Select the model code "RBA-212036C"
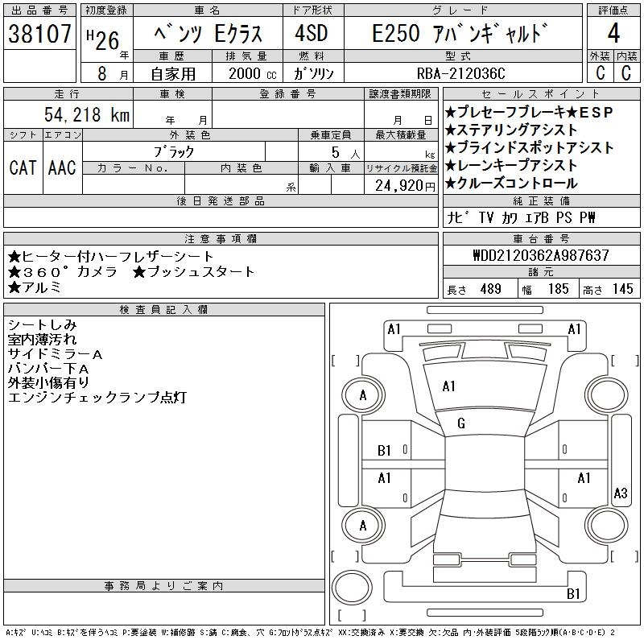This screenshot has height=644, width=644. (x=460, y=73)
